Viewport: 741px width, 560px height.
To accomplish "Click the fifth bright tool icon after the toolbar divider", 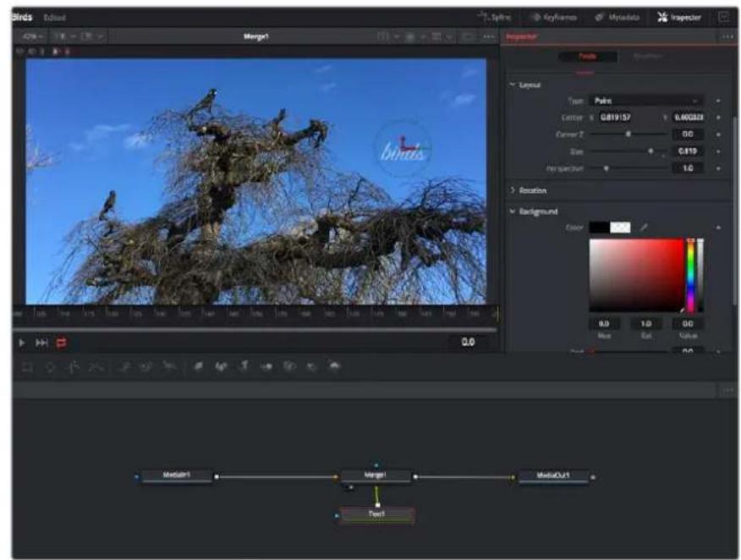I will [x=289, y=366].
